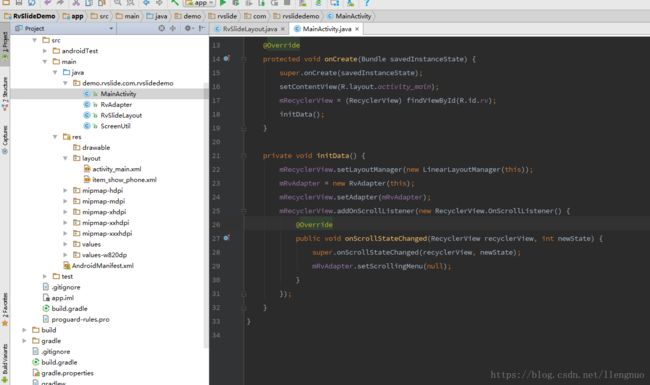Select the RvAdapter class in tree
The image size is (650, 385).
click(x=116, y=104)
